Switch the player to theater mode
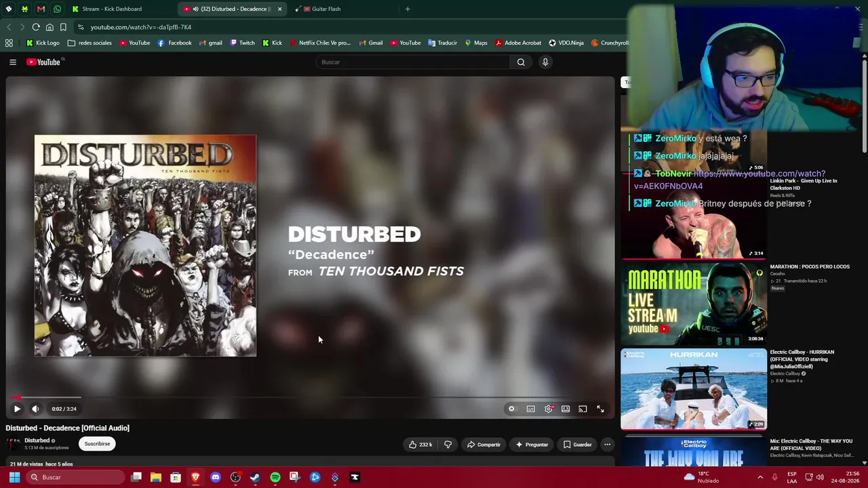This screenshot has width=868, height=488. (x=566, y=409)
